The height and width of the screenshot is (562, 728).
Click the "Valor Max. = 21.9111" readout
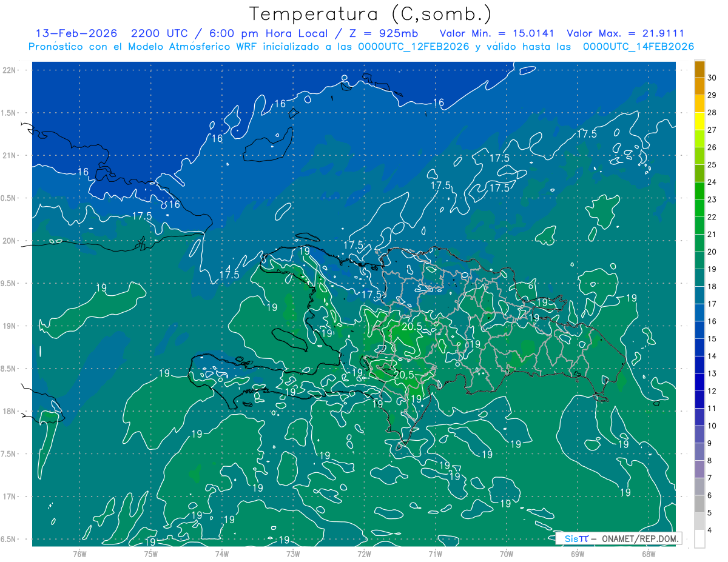click(x=625, y=34)
